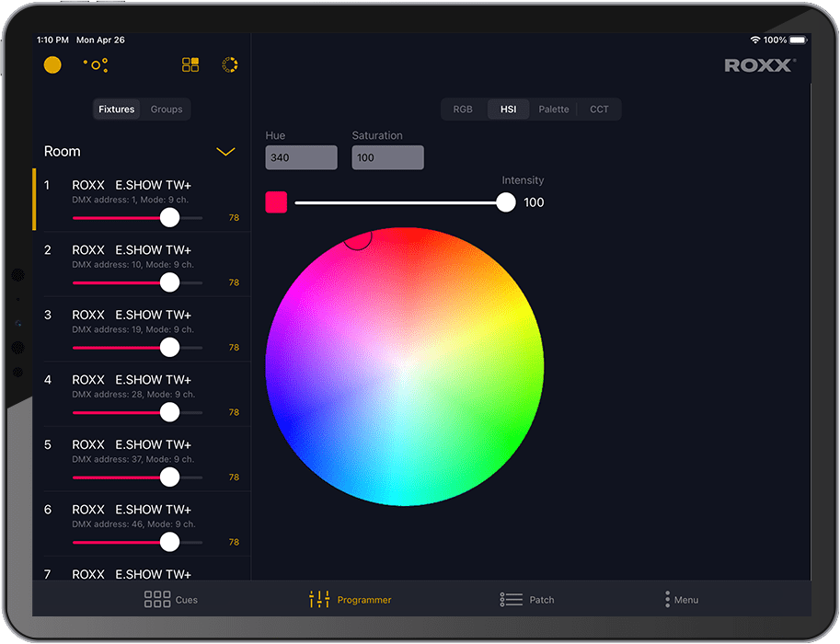Tap the dotted color ring icon
840x644 pixels.
230,64
